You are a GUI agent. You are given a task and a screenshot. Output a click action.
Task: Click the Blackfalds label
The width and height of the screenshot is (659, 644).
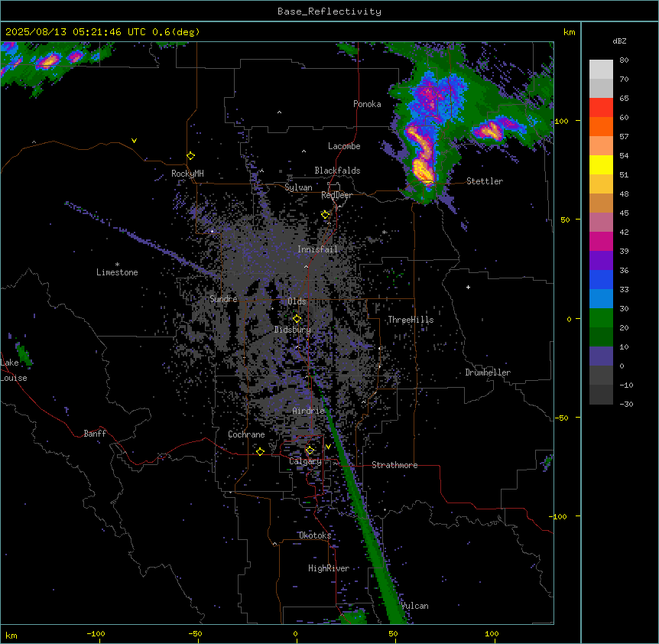337,171
